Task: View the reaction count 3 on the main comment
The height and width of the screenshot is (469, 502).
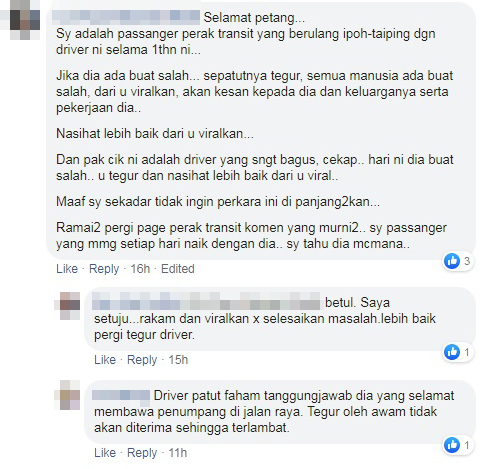Action: (x=467, y=261)
